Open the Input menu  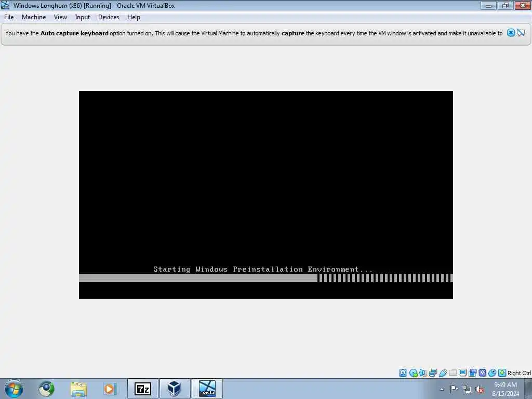pos(82,17)
